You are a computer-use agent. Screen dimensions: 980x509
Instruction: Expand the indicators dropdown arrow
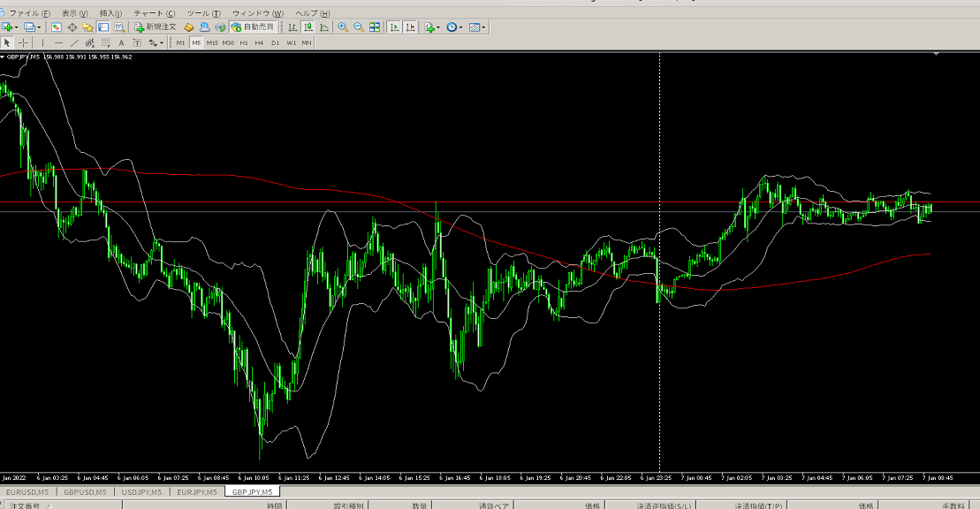(x=438, y=27)
